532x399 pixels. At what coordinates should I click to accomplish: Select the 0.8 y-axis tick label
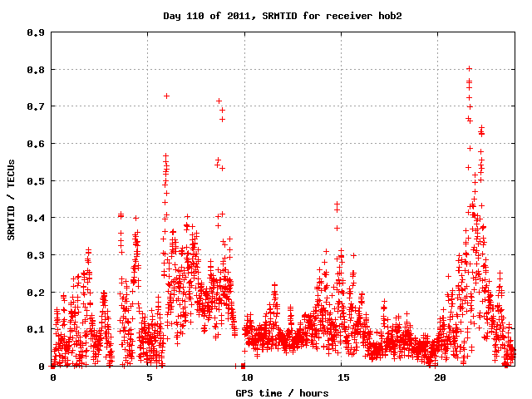pyautogui.click(x=37, y=70)
